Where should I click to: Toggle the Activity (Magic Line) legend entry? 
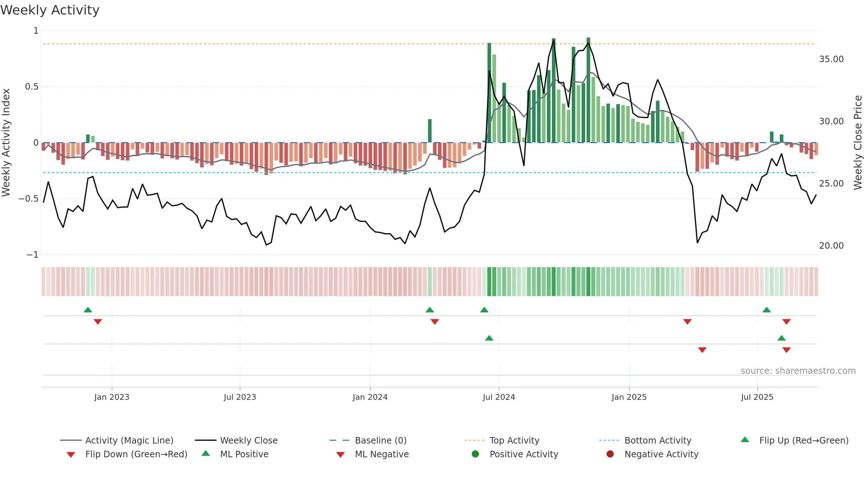117,440
